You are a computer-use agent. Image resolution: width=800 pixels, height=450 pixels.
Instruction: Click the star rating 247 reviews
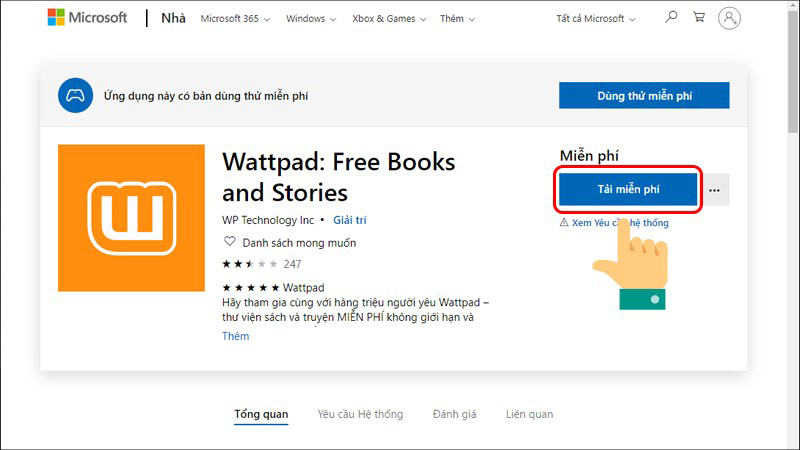pos(260,264)
